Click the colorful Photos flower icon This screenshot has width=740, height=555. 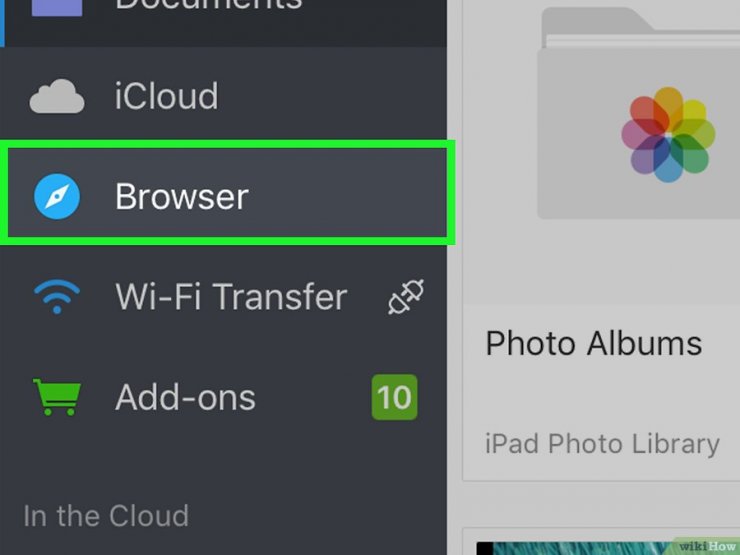point(668,135)
